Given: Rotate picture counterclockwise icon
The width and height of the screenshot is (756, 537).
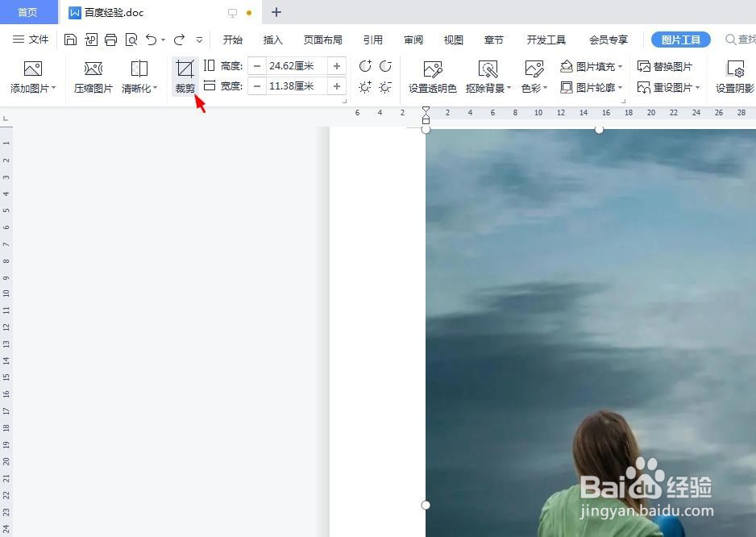Looking at the screenshot, I should 385,66.
